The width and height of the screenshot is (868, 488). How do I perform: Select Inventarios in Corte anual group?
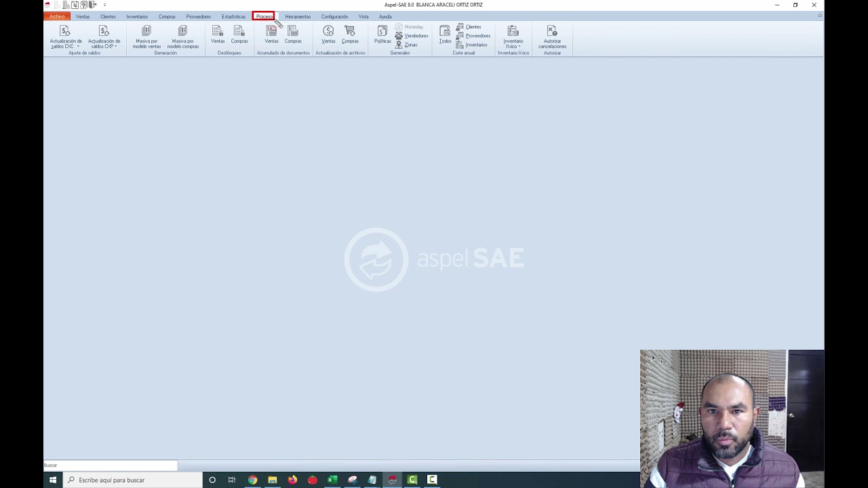click(471, 45)
